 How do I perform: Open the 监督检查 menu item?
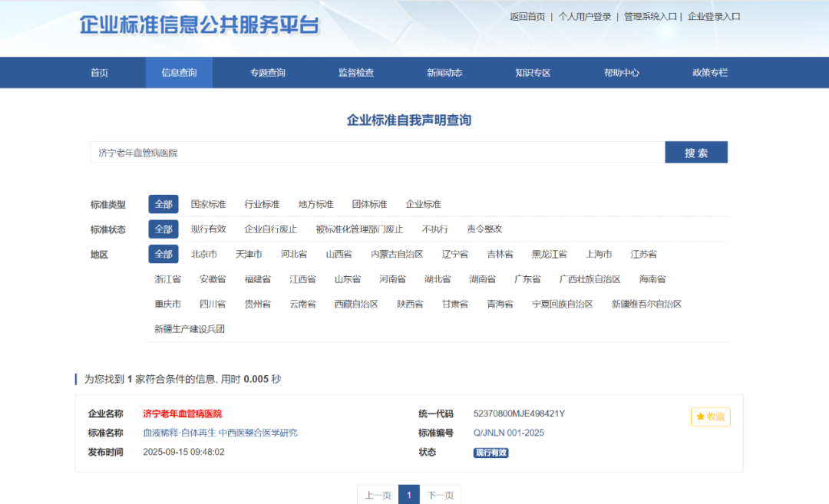(356, 73)
